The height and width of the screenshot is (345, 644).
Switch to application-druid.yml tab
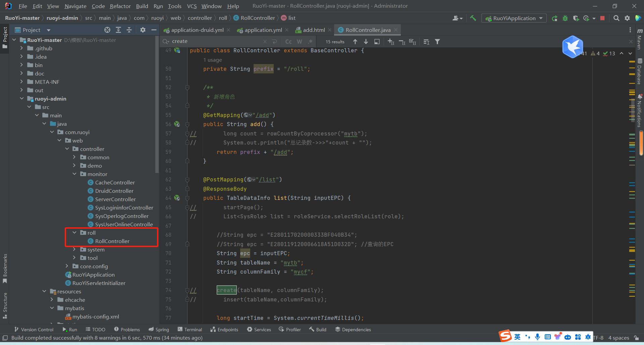(x=197, y=30)
